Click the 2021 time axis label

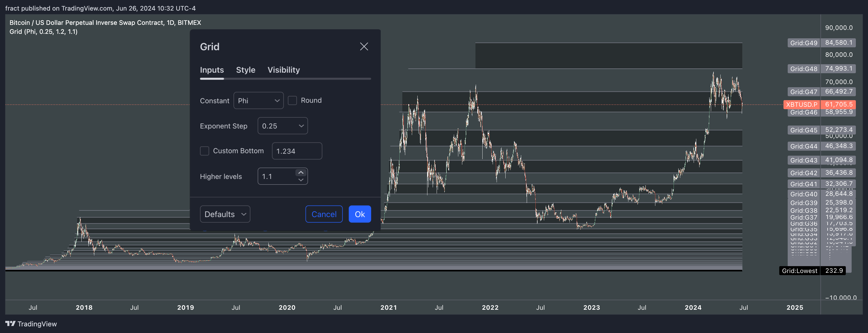[389, 307]
